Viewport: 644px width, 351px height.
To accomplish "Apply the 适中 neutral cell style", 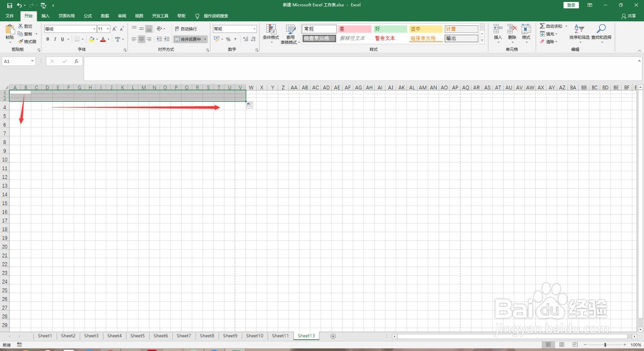I will [x=426, y=29].
